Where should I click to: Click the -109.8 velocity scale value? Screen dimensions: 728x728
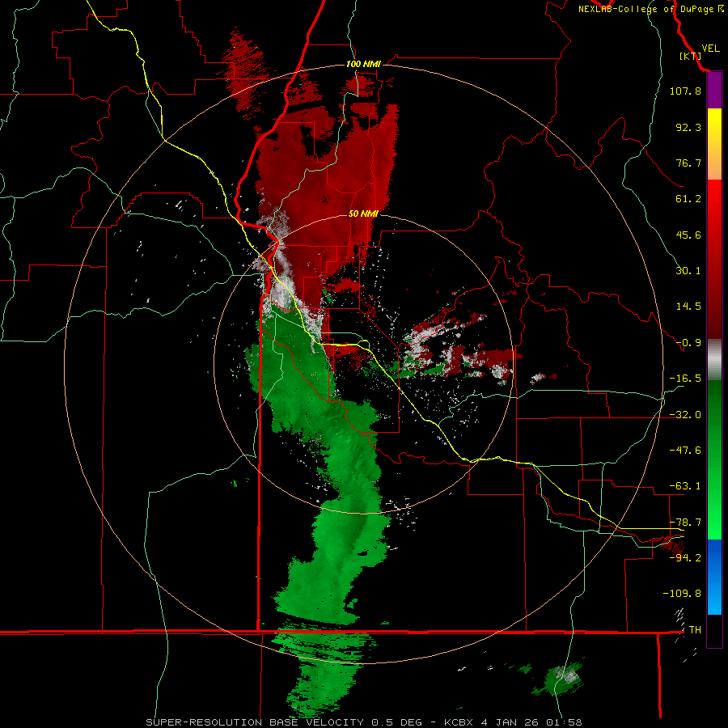pos(682,594)
